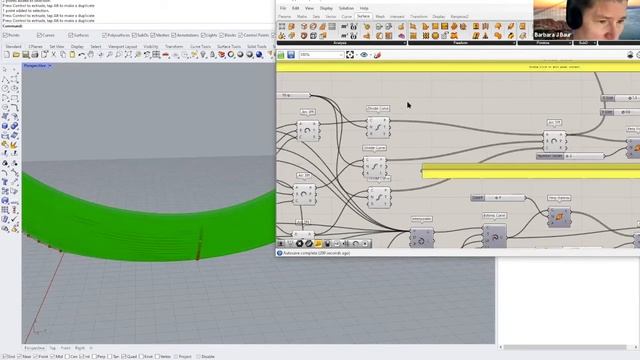Viewport: 640px width, 360px height.
Task: Click the Arc SED component icon near Number Slider
Action: point(554,142)
